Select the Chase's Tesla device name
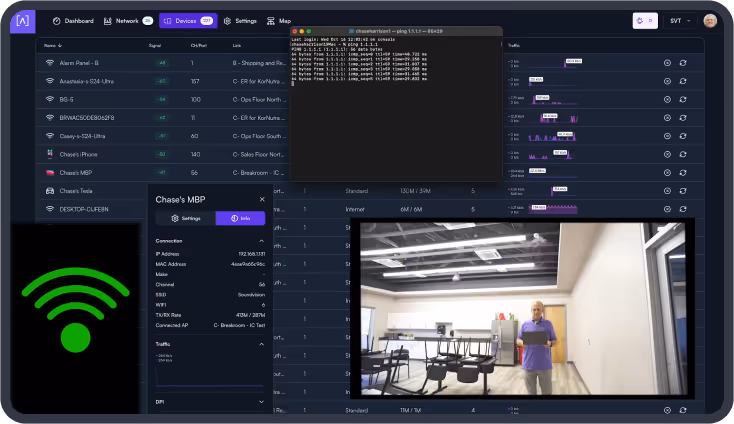The width and height of the screenshot is (734, 424). click(x=76, y=191)
